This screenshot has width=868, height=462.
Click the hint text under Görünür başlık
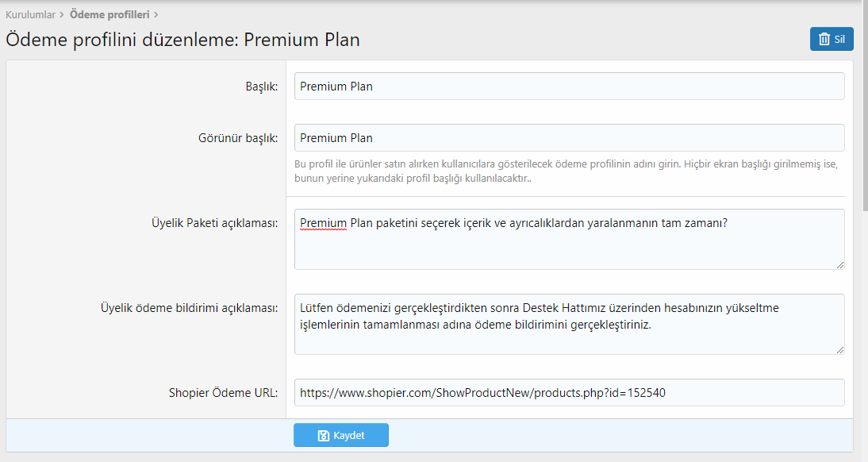pos(567,171)
